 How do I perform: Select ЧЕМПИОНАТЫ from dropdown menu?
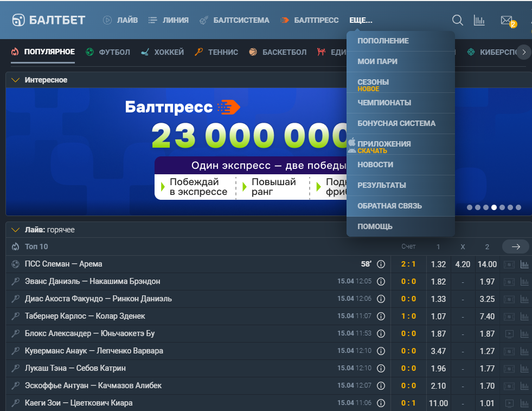(401, 103)
